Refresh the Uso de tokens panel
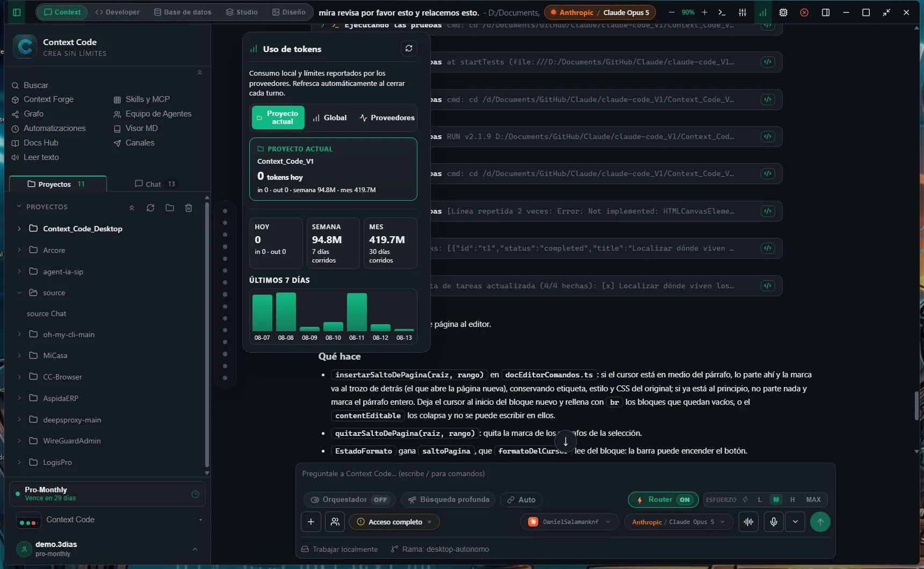This screenshot has width=924, height=569. coord(409,48)
